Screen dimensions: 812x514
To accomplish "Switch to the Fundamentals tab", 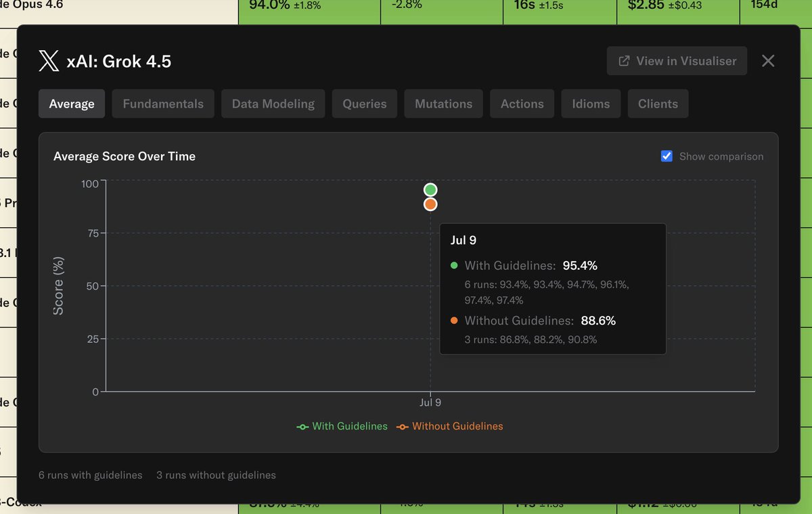I will pyautogui.click(x=163, y=103).
